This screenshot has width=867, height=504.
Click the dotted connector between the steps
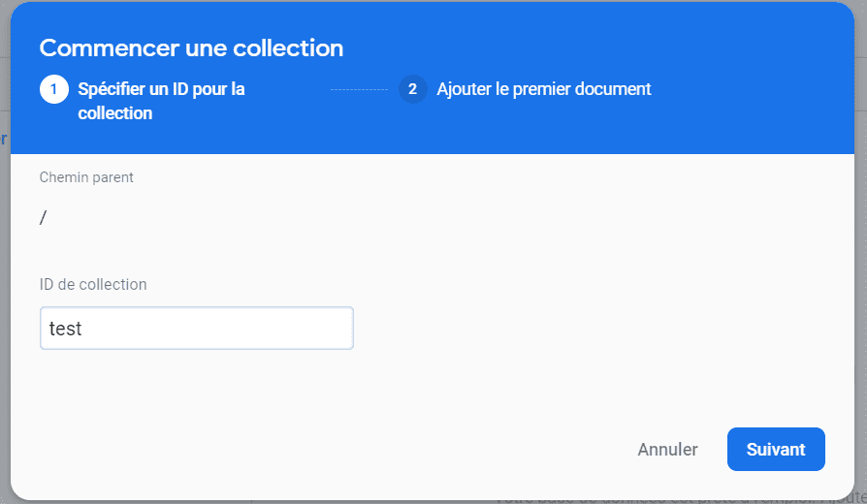pyautogui.click(x=359, y=89)
